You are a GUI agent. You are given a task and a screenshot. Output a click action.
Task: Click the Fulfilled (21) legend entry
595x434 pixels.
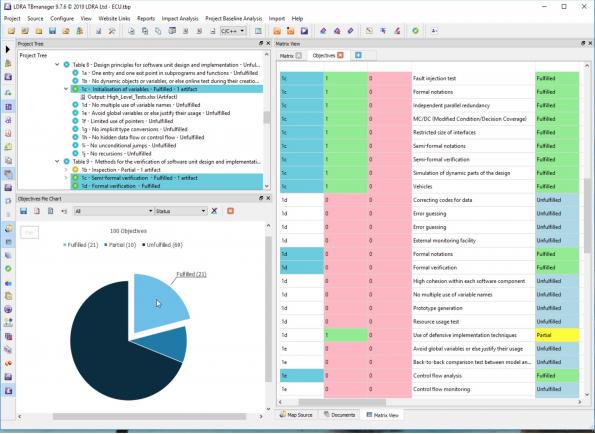click(x=80, y=245)
